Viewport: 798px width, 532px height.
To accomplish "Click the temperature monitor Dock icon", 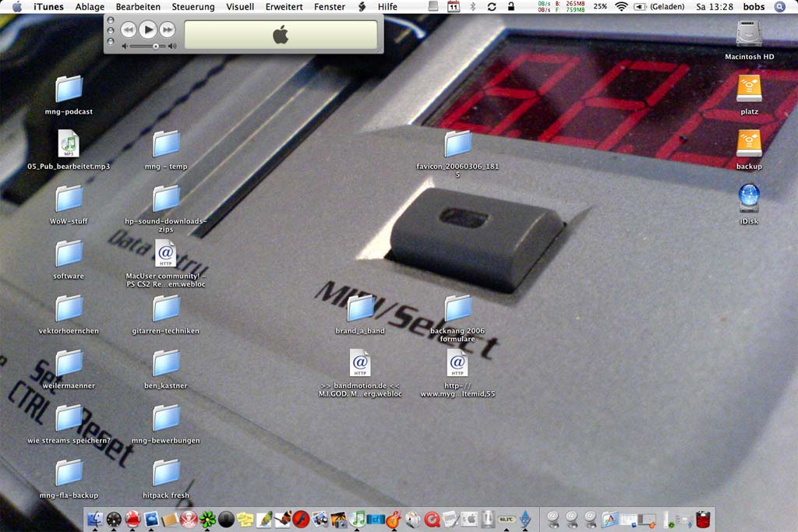I will coord(507,519).
